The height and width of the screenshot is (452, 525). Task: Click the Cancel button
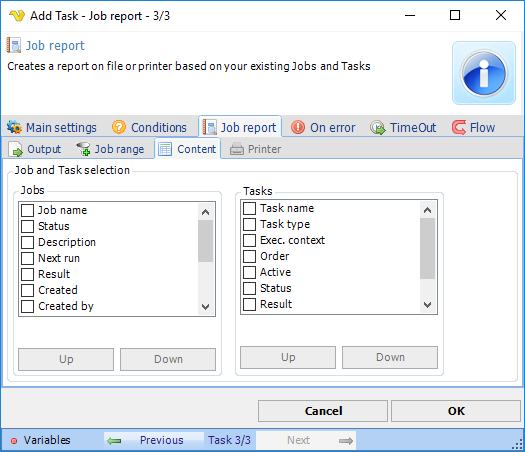323,411
